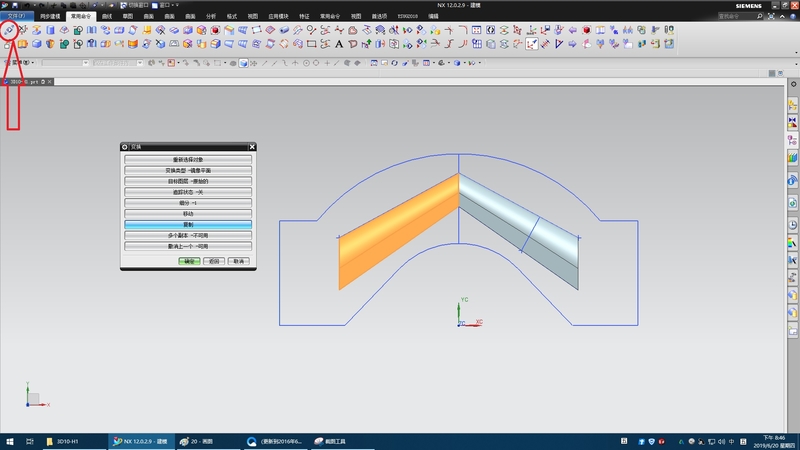Click the highlighted datum CSYS icon in ribbon

pyautogui.click(x=532, y=44)
